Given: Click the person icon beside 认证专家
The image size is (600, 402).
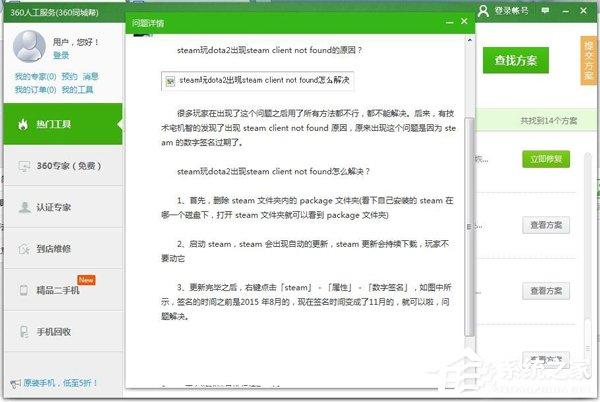Looking at the screenshot, I should [x=24, y=207].
